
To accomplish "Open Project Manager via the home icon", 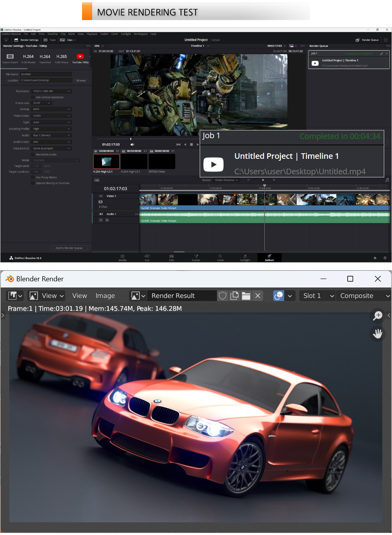I will [375, 258].
